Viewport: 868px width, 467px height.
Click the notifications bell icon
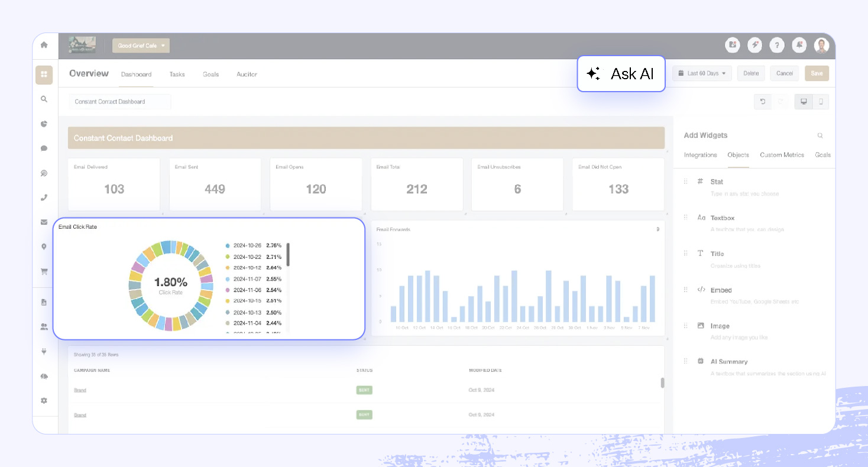coord(799,45)
